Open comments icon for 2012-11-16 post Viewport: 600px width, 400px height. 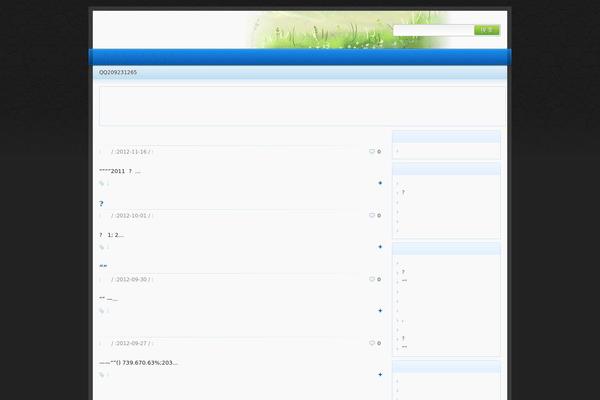coord(372,152)
